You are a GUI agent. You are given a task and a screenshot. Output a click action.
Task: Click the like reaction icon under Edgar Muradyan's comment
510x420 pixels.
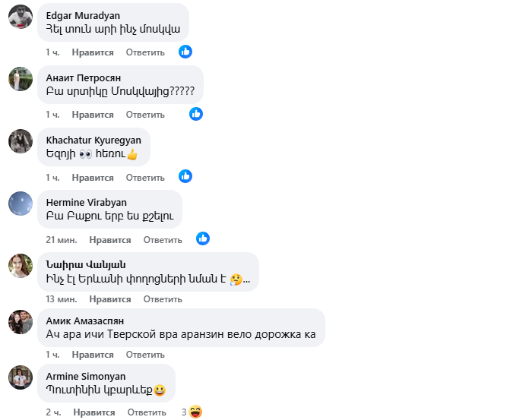[x=185, y=52]
